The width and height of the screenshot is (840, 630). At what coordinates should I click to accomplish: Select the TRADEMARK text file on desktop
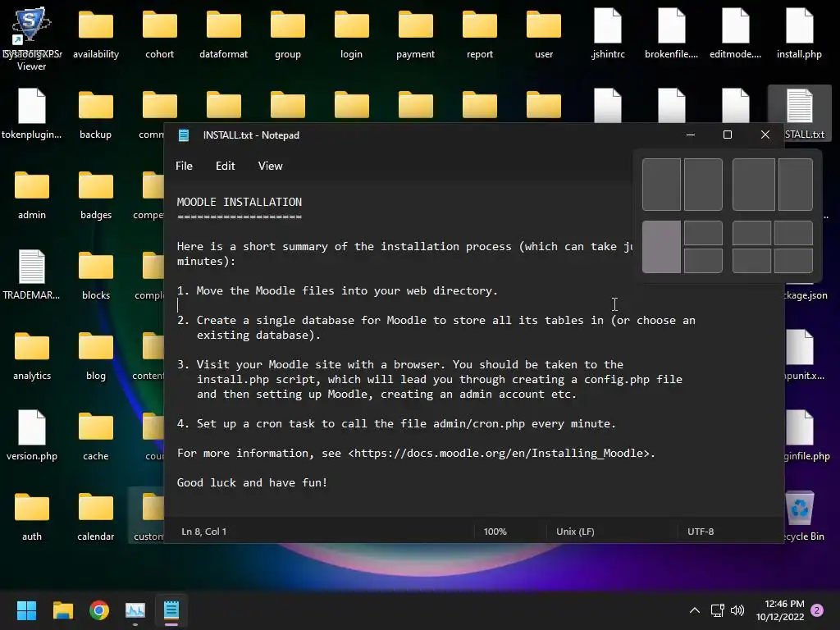click(x=32, y=275)
